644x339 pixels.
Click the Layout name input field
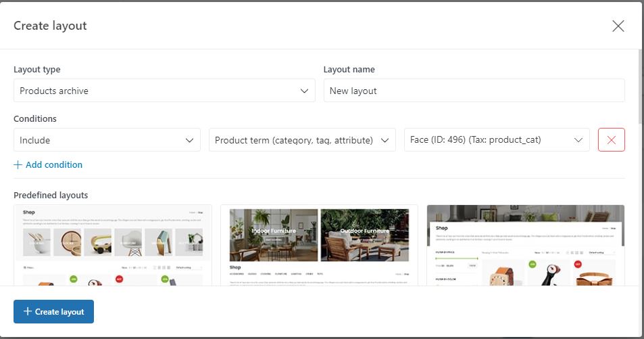tap(474, 91)
